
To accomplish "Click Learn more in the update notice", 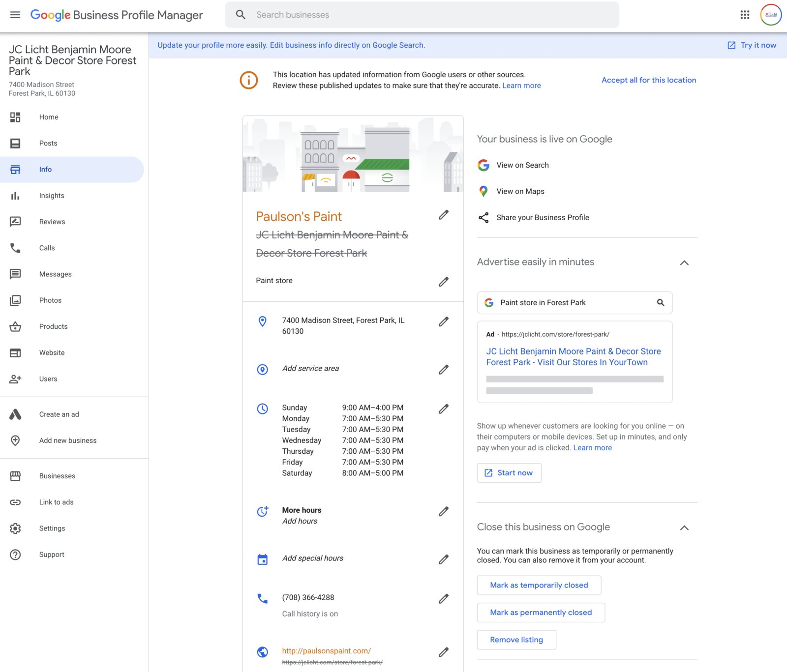I will click(x=521, y=86).
